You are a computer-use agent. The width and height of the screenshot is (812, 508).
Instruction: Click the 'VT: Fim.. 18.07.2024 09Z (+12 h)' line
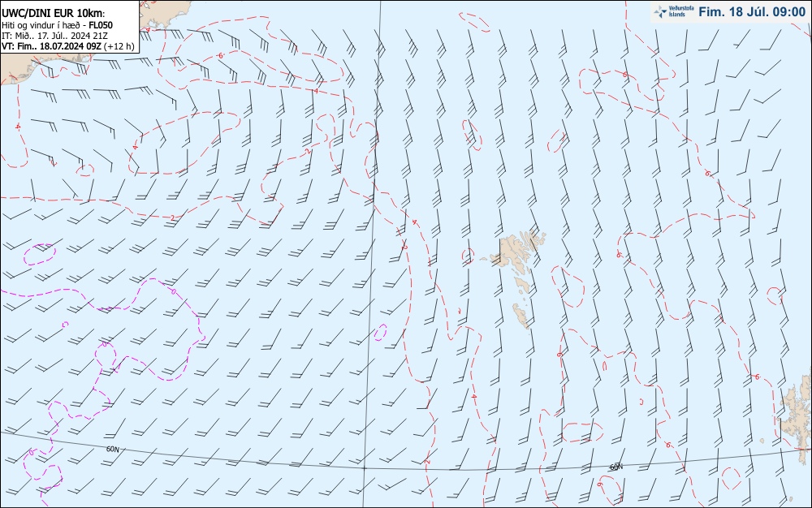tap(68, 46)
